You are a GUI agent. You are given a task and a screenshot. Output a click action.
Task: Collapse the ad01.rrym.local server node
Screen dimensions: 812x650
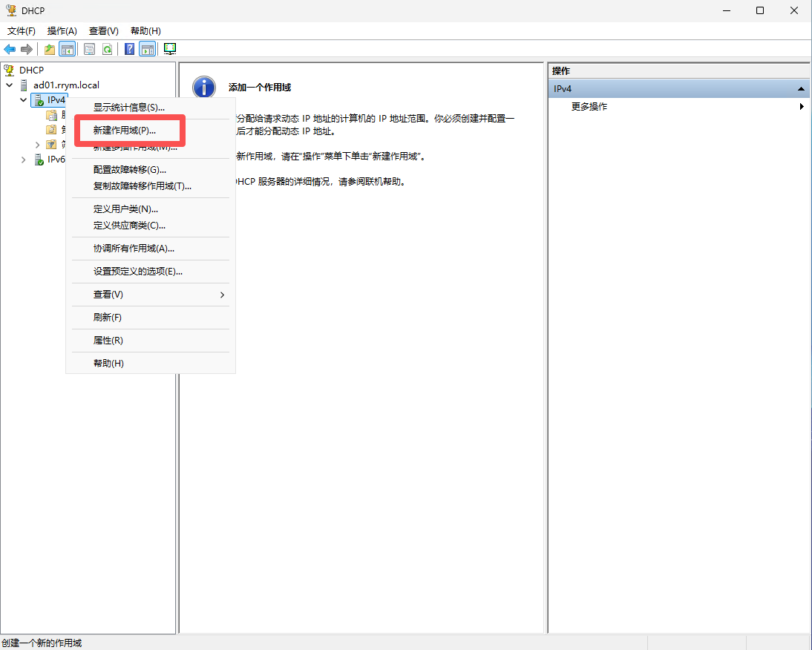[x=10, y=85]
